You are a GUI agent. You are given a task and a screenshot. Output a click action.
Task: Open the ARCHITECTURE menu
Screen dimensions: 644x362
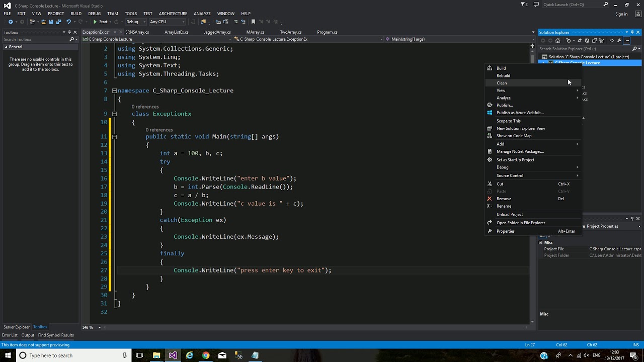tap(173, 14)
